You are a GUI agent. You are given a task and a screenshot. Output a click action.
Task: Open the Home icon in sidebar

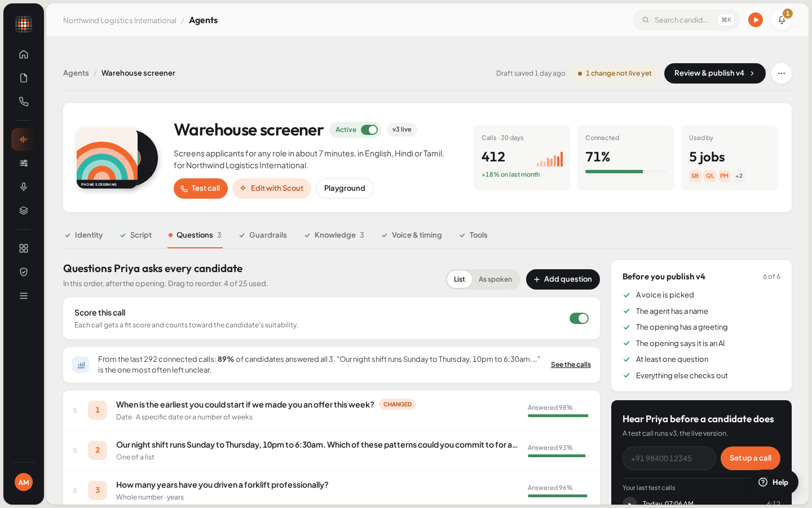(24, 54)
